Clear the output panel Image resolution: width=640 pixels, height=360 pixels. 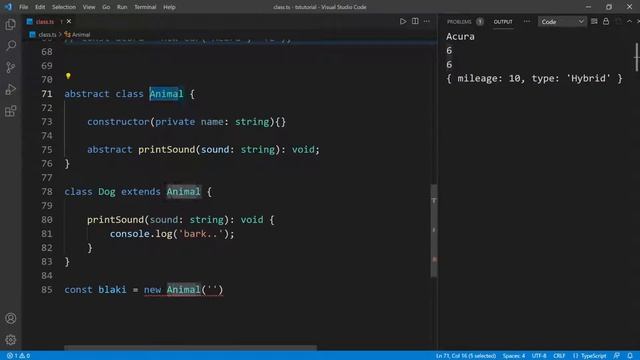pos(594,21)
